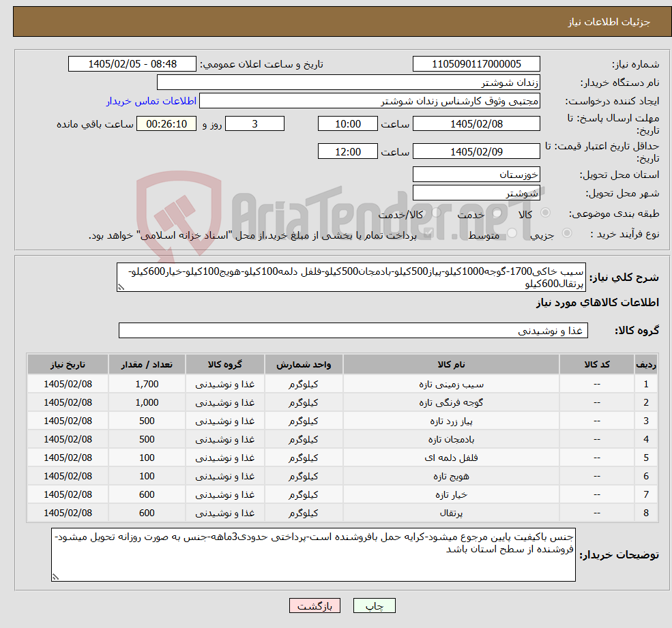Viewport: 672px width, 628px height.
Task: Click the کد کالا column header
Action: [596, 364]
